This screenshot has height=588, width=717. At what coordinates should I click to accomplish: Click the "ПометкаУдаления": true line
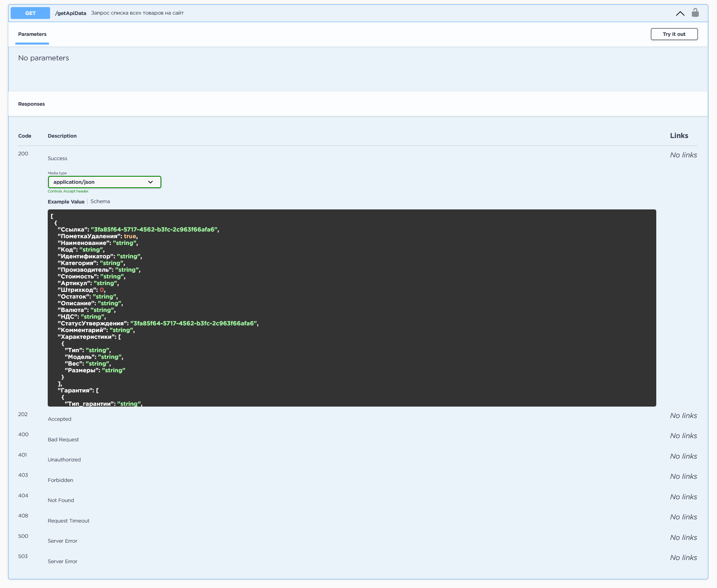coord(98,236)
